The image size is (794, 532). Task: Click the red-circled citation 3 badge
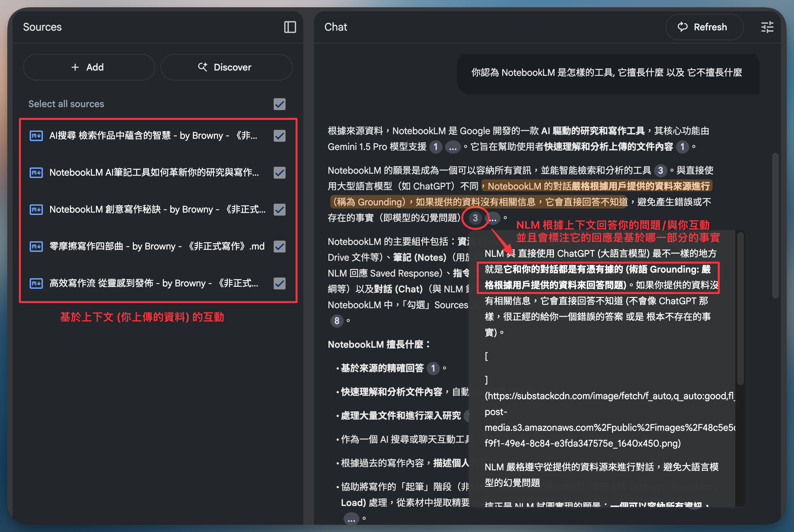pyautogui.click(x=475, y=218)
